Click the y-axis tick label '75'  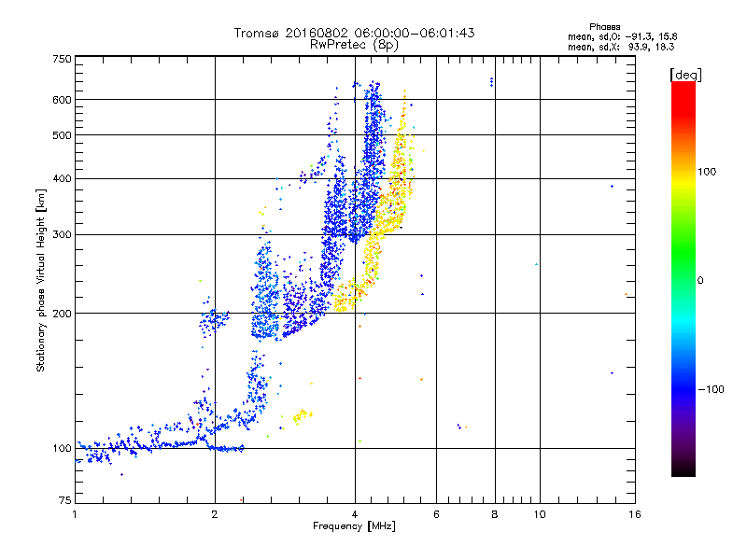tap(64, 500)
